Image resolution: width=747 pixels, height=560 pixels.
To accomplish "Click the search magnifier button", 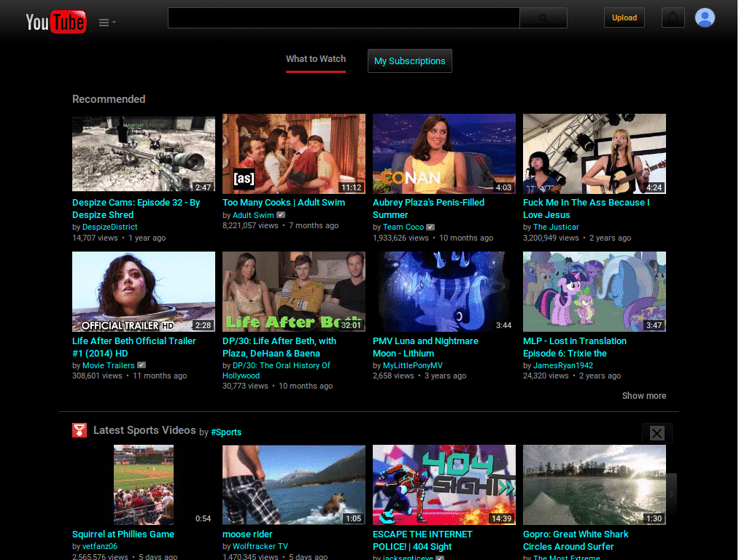I will 543,18.
